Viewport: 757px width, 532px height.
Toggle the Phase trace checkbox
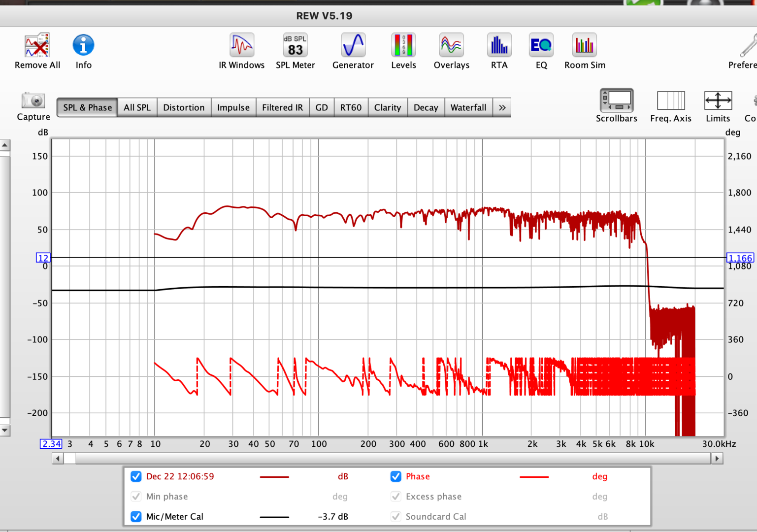point(395,476)
